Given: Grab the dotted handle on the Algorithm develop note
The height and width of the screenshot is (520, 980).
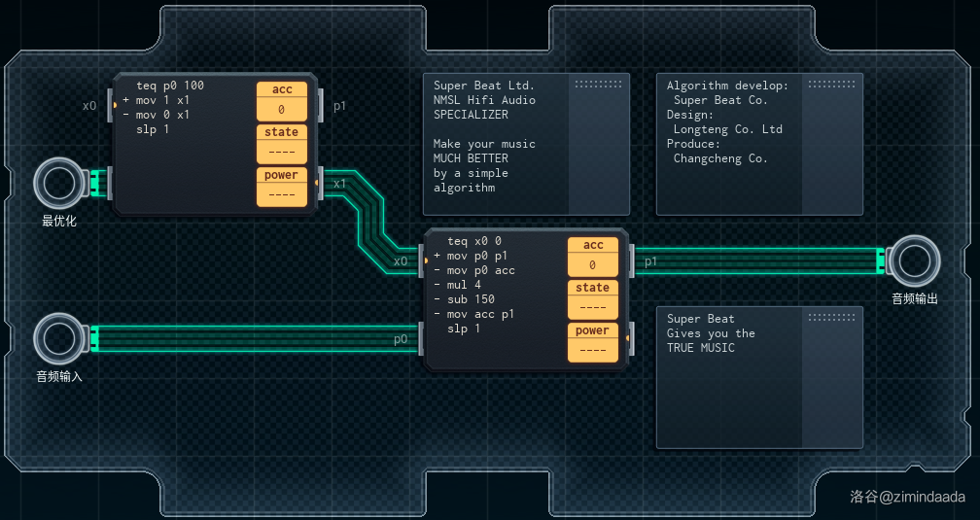Looking at the screenshot, I should (831, 85).
